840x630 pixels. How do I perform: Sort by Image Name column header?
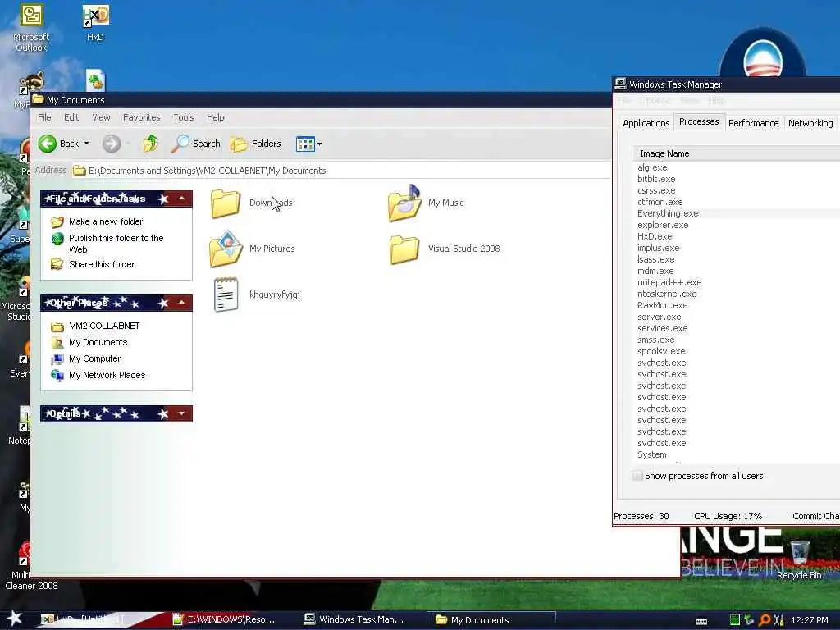[x=736, y=153]
